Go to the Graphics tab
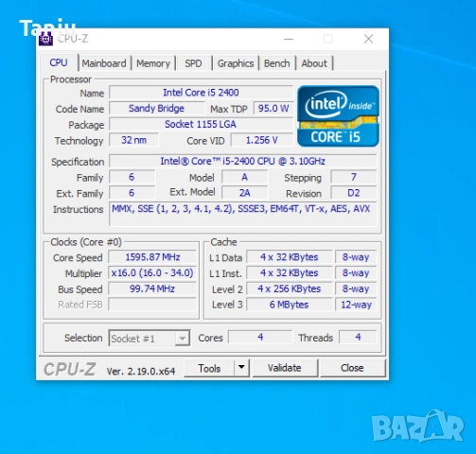Viewport: 476px width, 454px height. point(236,63)
